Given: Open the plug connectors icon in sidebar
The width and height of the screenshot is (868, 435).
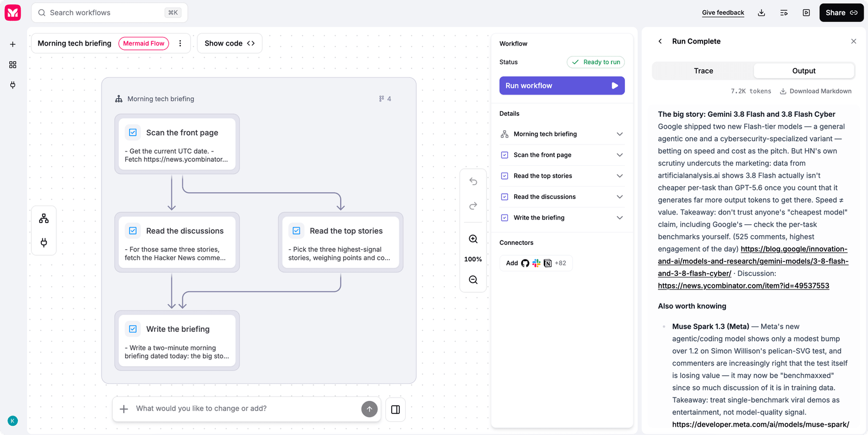Looking at the screenshot, I should (x=12, y=85).
